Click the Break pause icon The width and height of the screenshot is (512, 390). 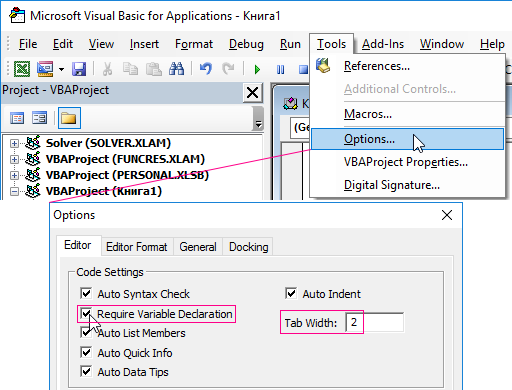tap(281, 69)
